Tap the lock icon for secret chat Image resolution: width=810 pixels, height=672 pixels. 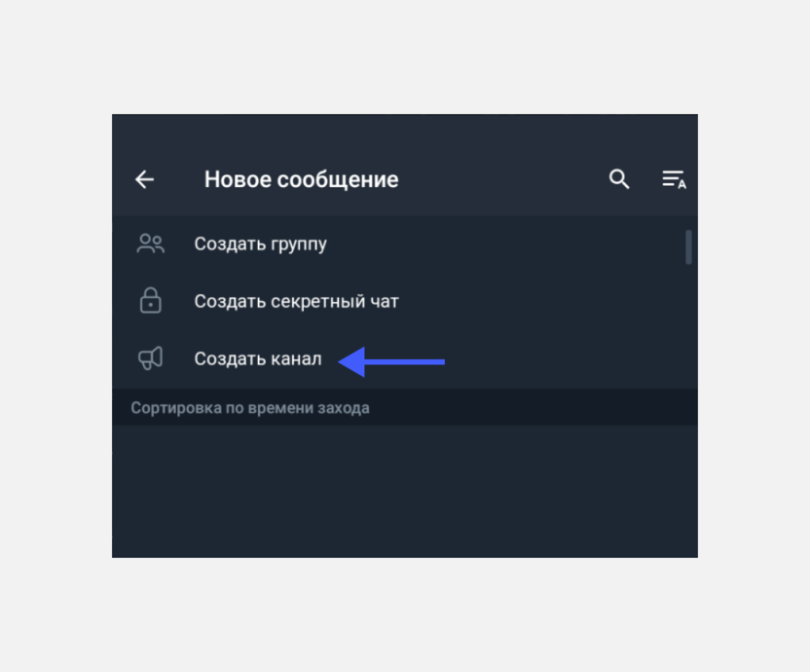(x=150, y=301)
